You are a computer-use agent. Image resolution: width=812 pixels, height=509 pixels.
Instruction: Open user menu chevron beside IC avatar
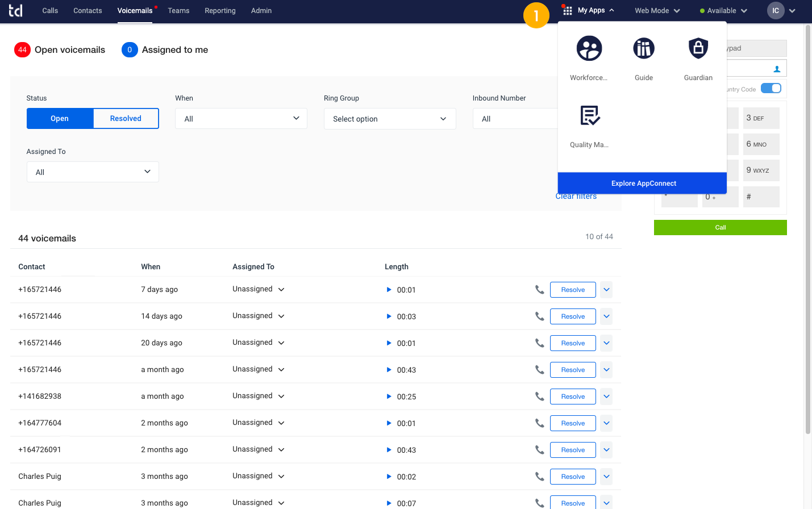click(792, 10)
